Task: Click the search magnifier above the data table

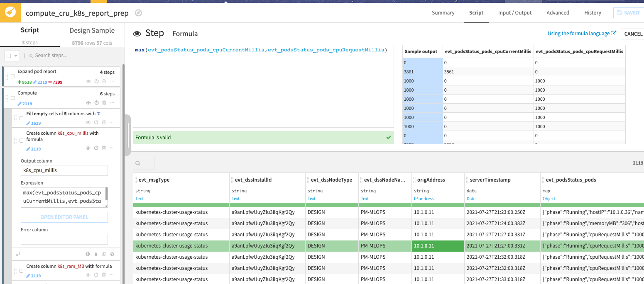Action: [138, 163]
